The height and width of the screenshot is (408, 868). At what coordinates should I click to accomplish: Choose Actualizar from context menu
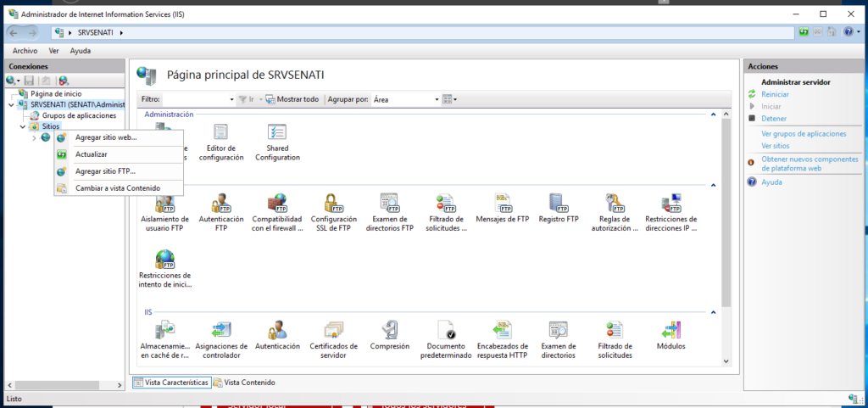pos(119,154)
